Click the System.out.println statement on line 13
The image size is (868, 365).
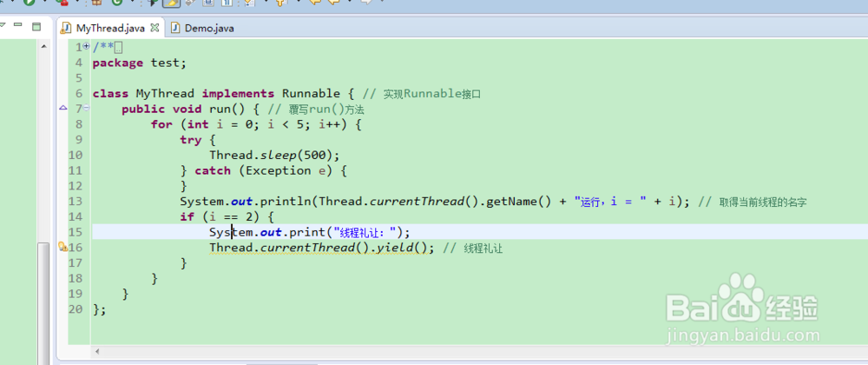435,202
